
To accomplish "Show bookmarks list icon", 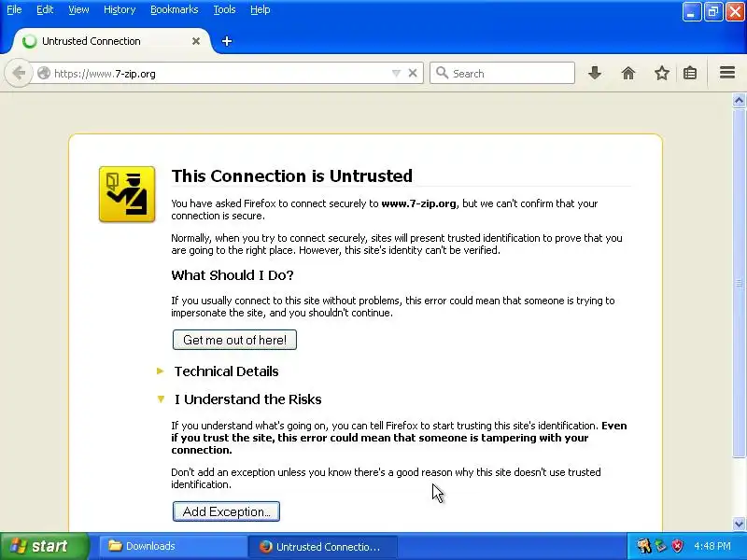I will (x=690, y=73).
